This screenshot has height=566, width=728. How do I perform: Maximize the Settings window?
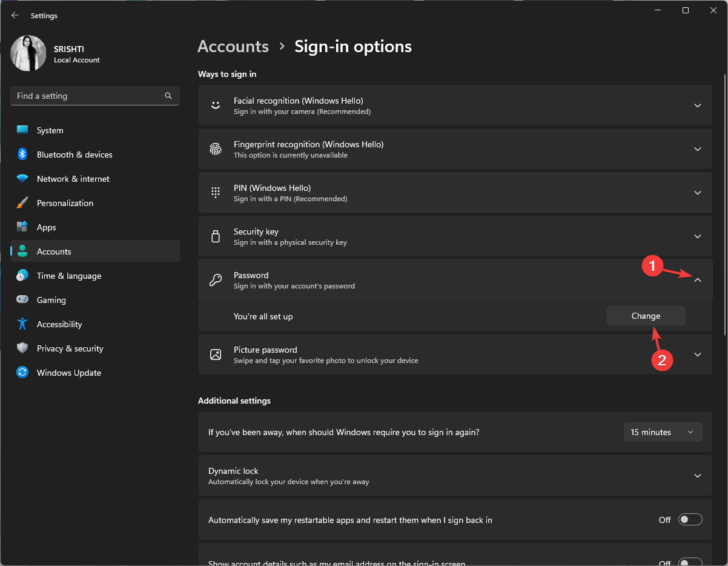pos(685,10)
